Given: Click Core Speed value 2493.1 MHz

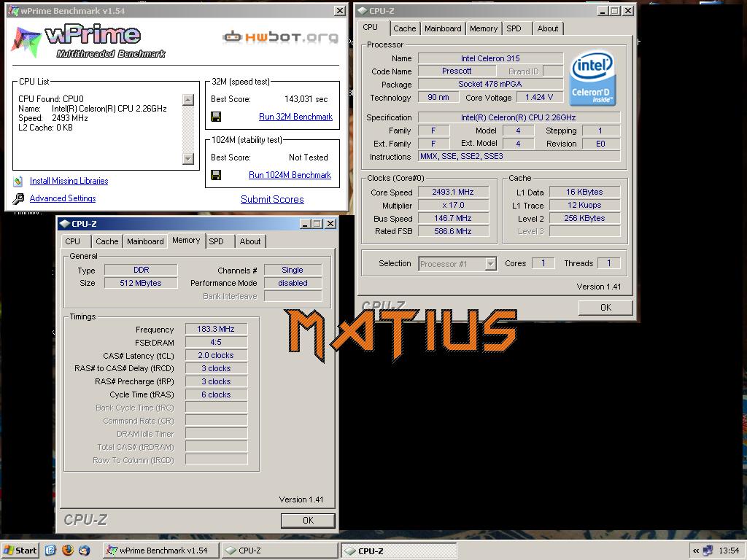Looking at the screenshot, I should click(x=453, y=192).
